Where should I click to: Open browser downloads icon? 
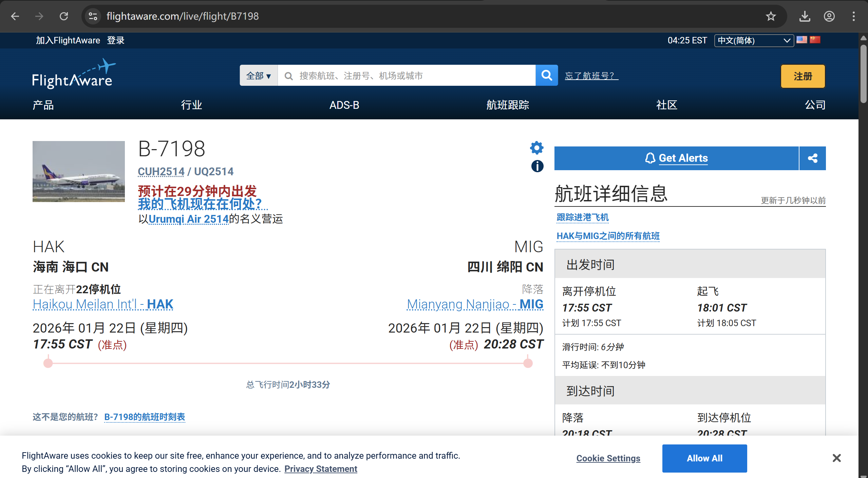tap(805, 16)
